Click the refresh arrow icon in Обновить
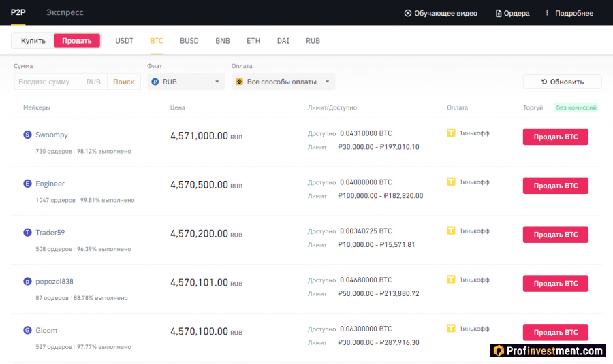 [x=544, y=82]
